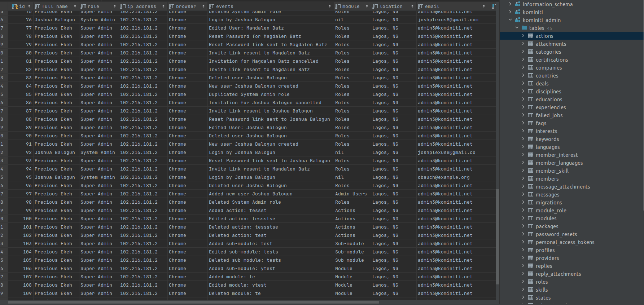Click the obauch@example.org email cell

coord(443,177)
